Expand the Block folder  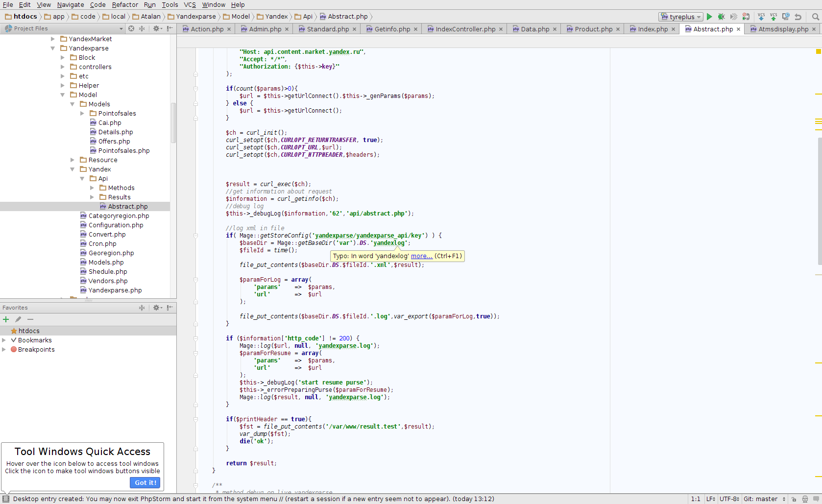pos(63,58)
